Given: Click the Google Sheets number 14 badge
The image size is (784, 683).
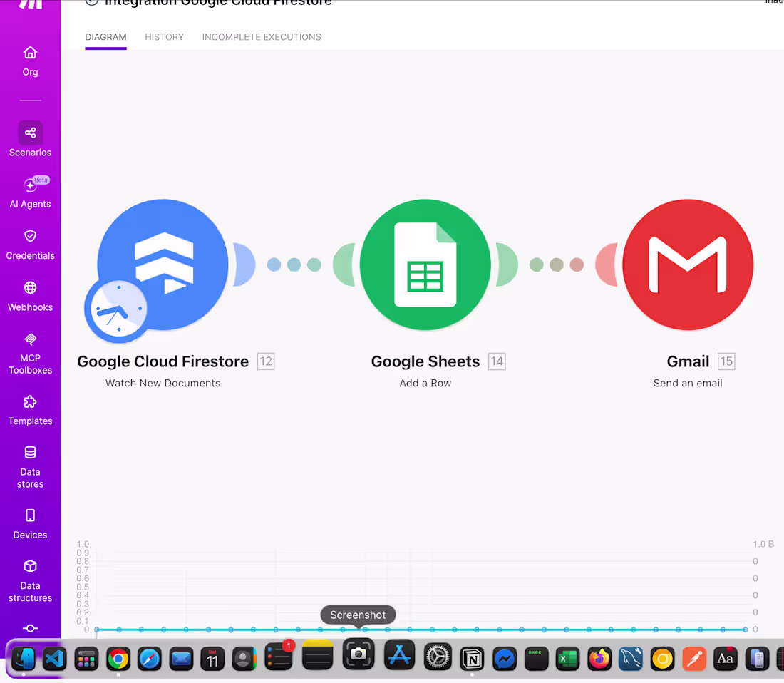Looking at the screenshot, I should tap(497, 361).
